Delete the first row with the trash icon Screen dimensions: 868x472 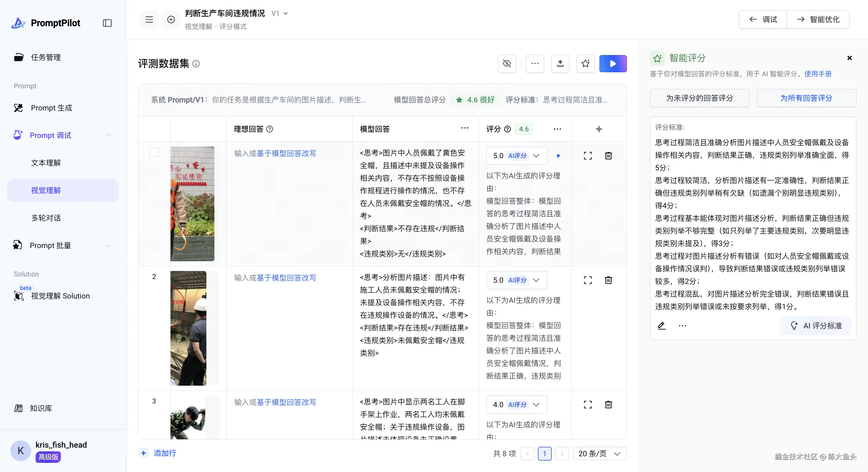coord(608,155)
